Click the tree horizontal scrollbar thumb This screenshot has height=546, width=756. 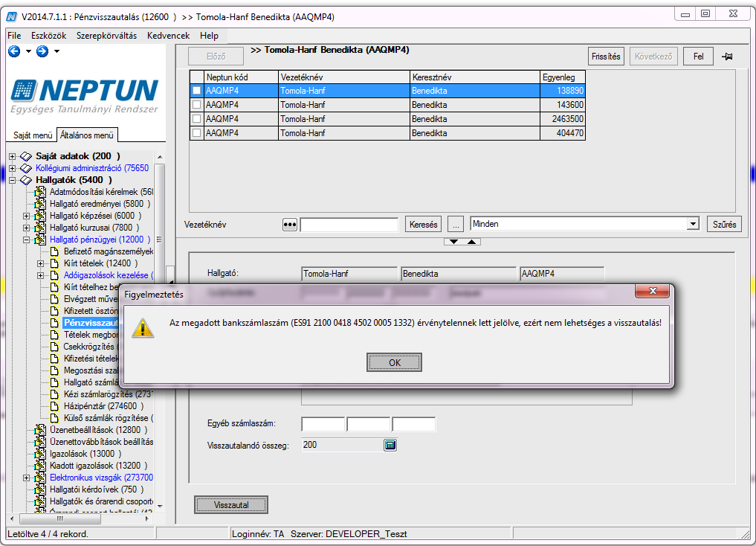pos(59,519)
